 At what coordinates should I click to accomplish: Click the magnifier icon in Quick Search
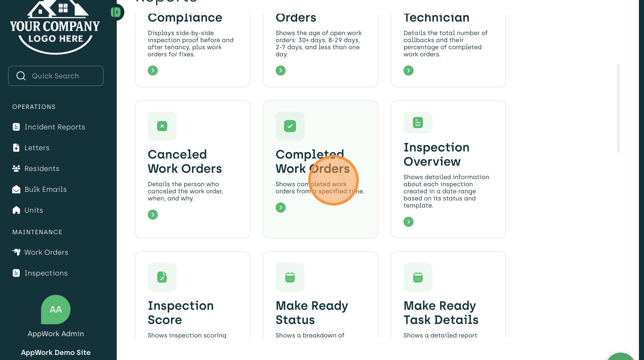[21, 76]
